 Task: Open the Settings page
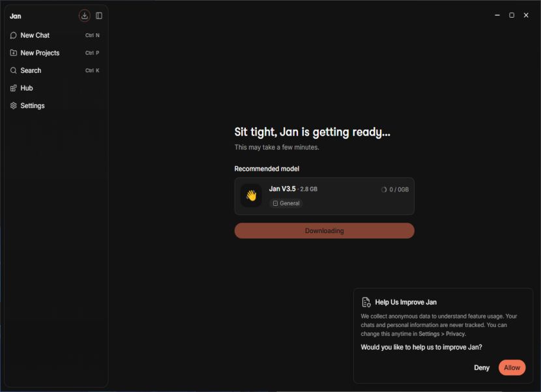[55, 105]
